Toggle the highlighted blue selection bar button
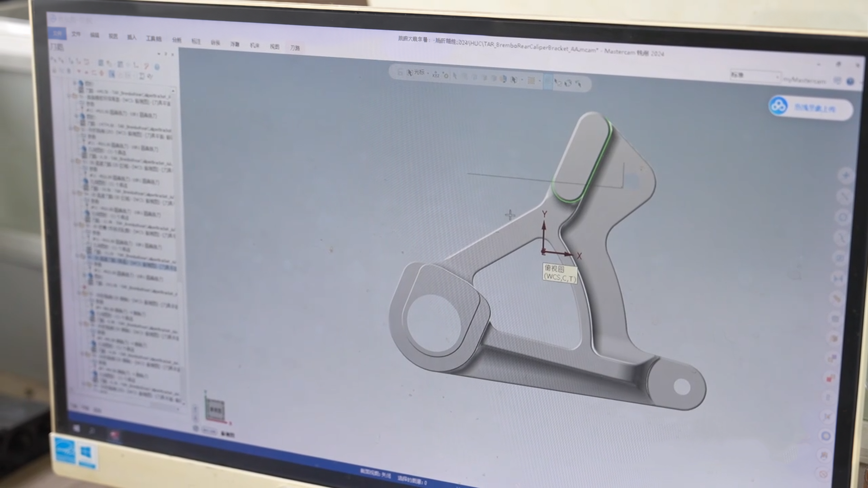The height and width of the screenshot is (488, 868). tap(548, 82)
